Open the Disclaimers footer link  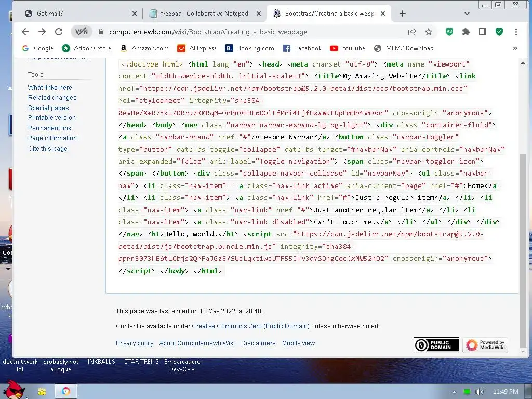(258, 343)
